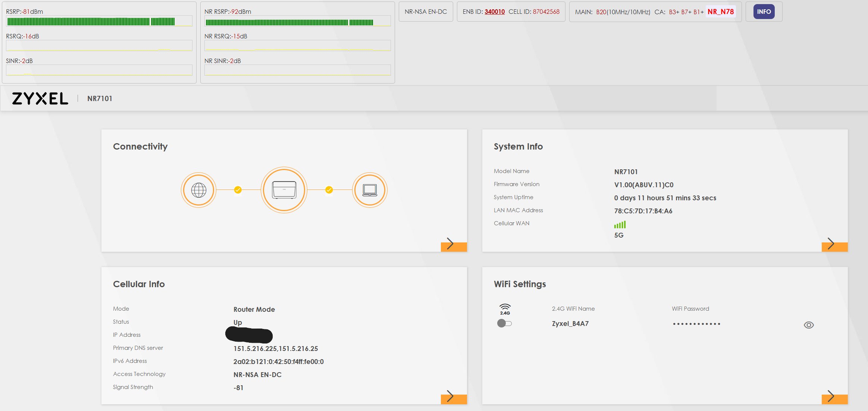Click the WiFi Password dots field
This screenshot has height=411, width=868.
click(x=696, y=324)
